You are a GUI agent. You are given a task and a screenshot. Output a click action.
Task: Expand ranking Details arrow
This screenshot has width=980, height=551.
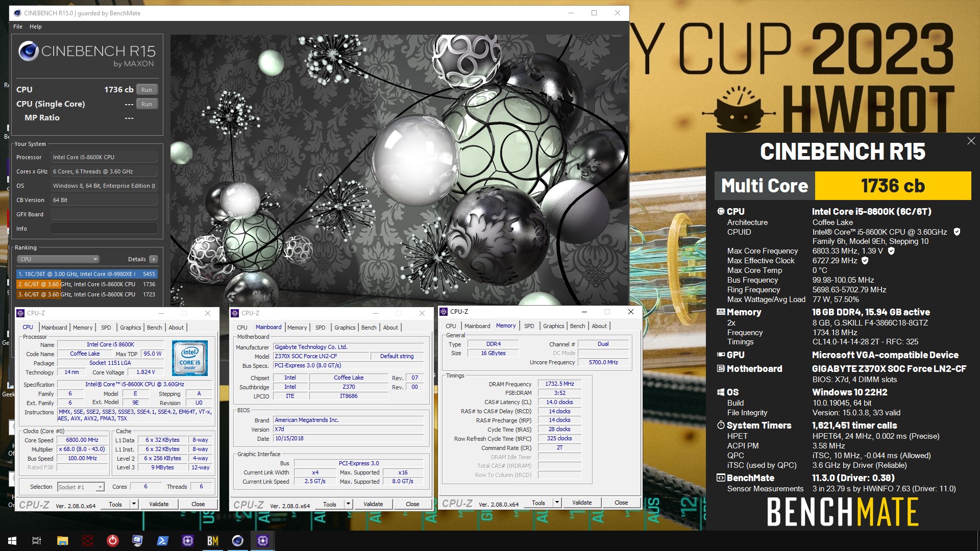tap(154, 259)
